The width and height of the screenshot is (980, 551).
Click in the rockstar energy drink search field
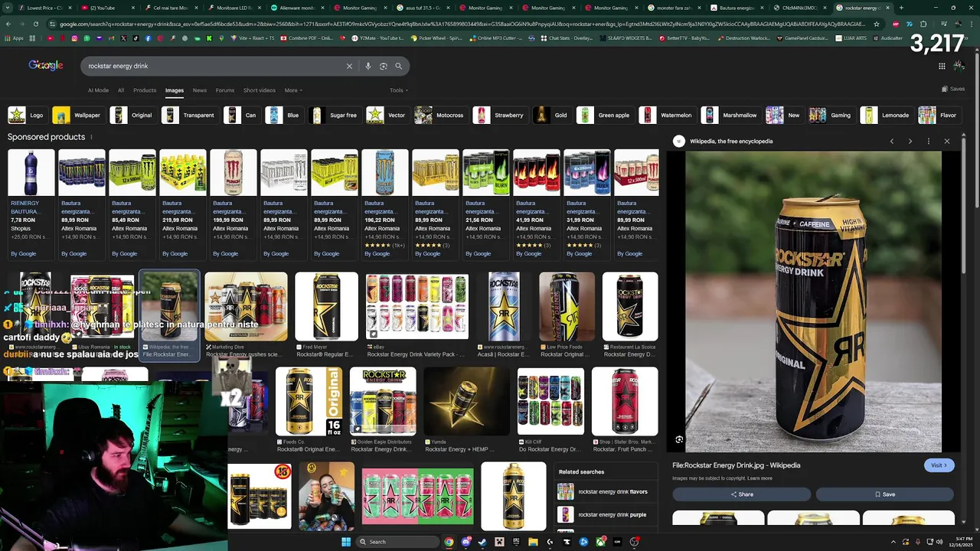[x=214, y=66]
